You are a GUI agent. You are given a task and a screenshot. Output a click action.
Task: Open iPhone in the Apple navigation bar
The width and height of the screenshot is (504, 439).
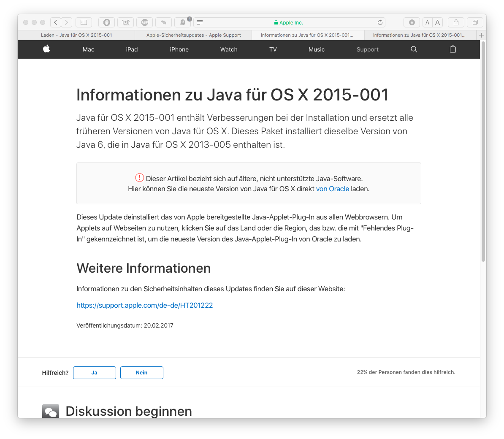click(179, 49)
